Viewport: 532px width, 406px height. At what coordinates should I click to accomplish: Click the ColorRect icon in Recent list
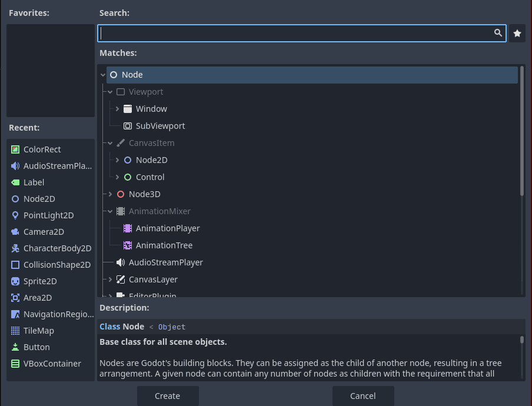pyautogui.click(x=15, y=149)
